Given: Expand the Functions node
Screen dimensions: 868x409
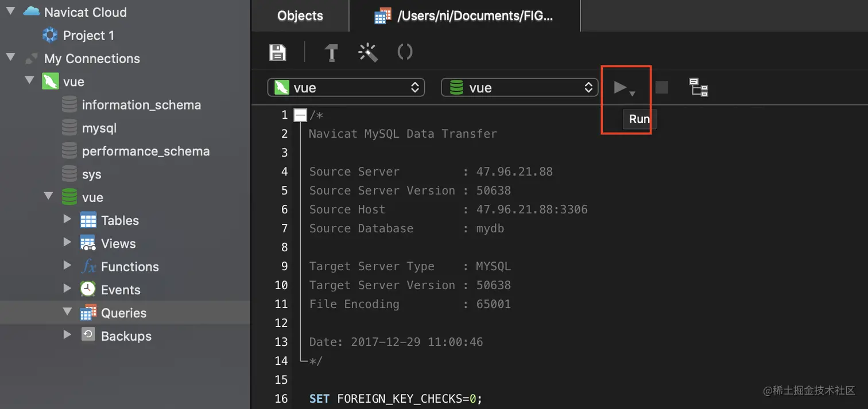Looking at the screenshot, I should point(67,266).
